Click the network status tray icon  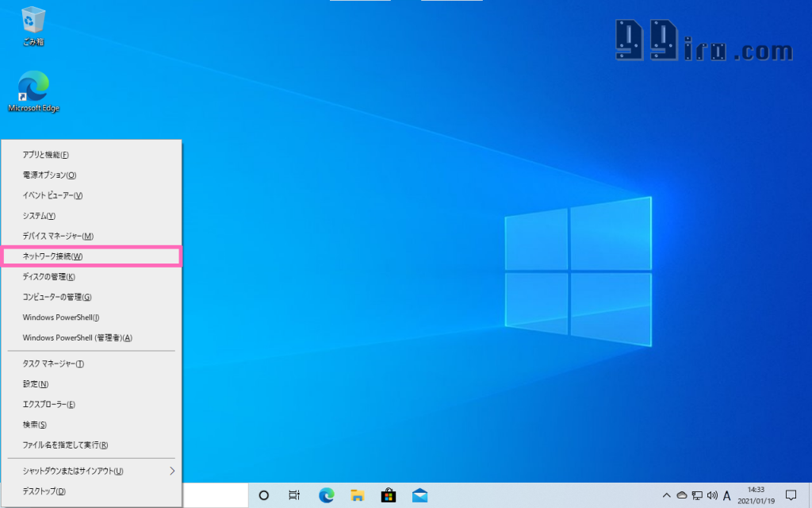696,495
